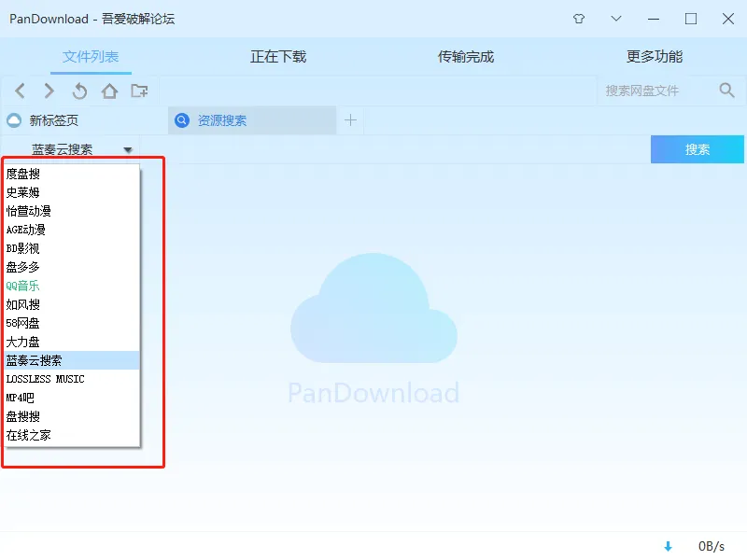Pick 怡萱动漫 in the dropdown list

[72, 211]
